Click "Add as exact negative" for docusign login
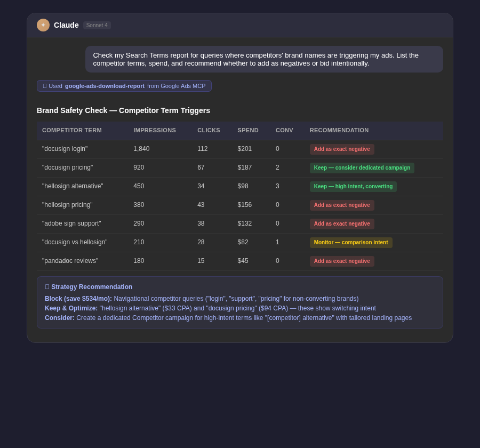Image resolution: width=480 pixels, height=448 pixels. [342, 149]
